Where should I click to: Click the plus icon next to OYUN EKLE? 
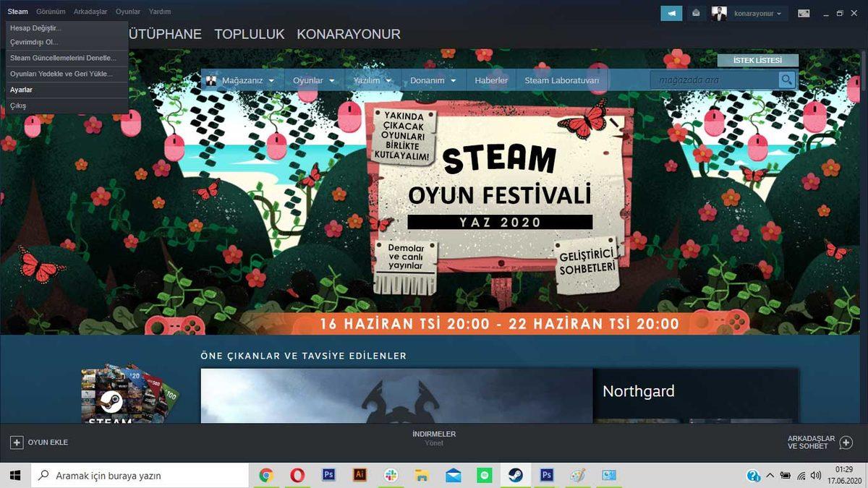click(16, 442)
